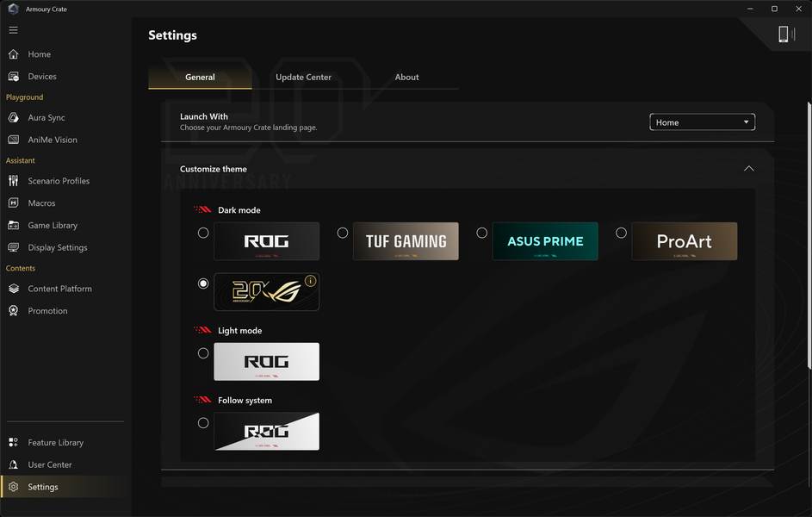The image size is (812, 517).
Task: Open Scenario Profiles icon
Action: [14, 181]
